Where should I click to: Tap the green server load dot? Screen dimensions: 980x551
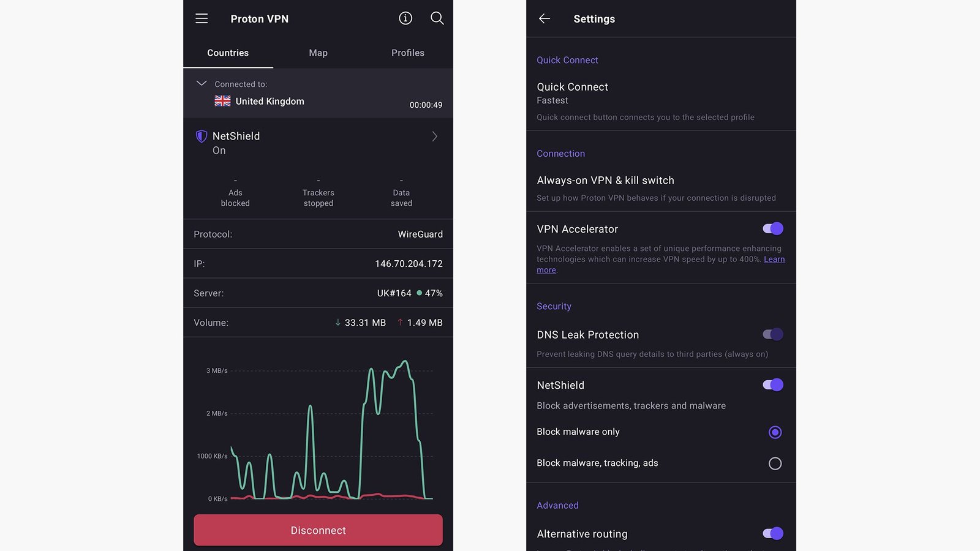(419, 293)
